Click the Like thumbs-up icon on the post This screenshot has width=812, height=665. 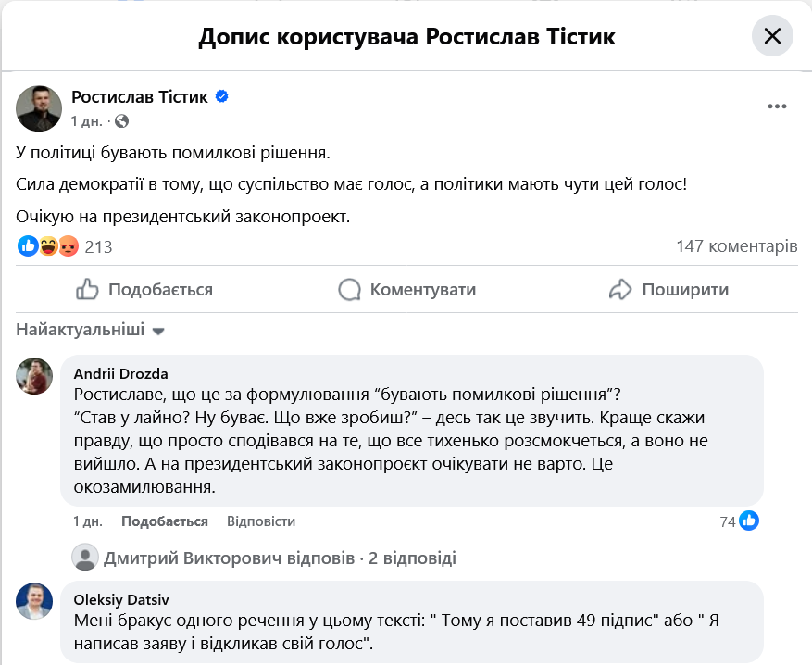[87, 289]
